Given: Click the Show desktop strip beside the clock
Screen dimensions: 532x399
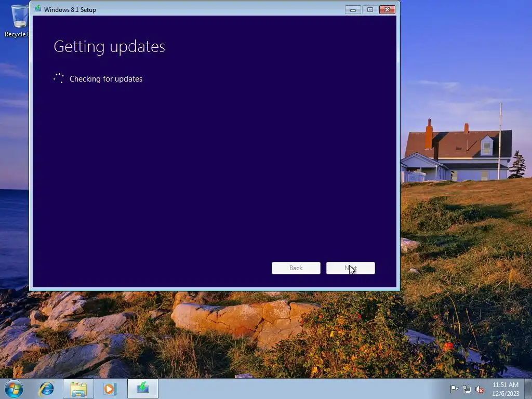Looking at the screenshot, I should pyautogui.click(x=528, y=389).
